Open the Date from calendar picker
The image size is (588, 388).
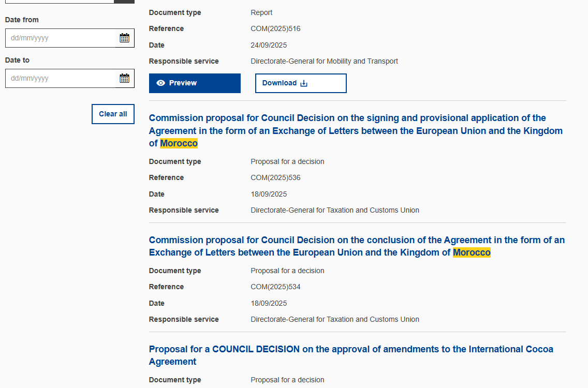tap(124, 38)
